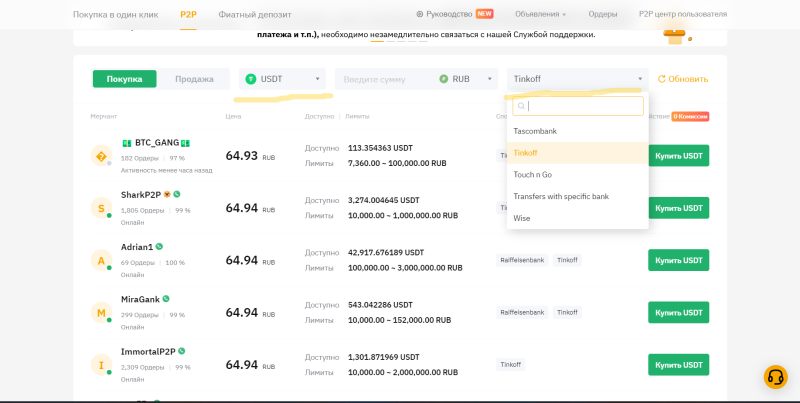The image size is (800, 403).
Task: Switch to the Покупка buy toggle
Action: coord(125,79)
